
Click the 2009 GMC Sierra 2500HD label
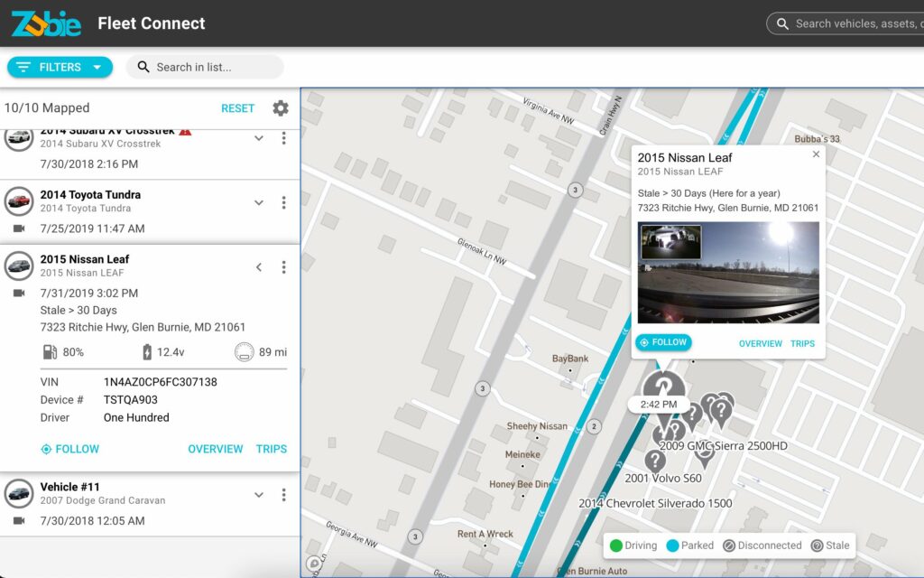tap(723, 446)
